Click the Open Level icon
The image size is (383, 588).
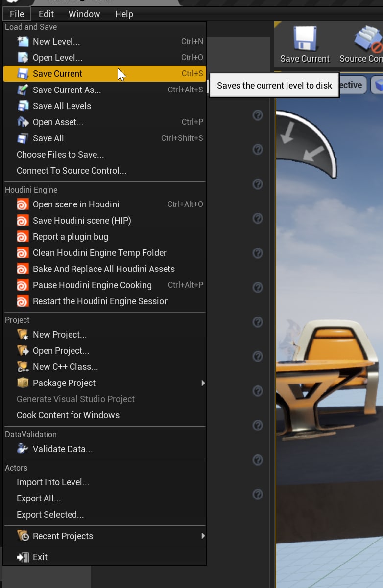pos(23,58)
